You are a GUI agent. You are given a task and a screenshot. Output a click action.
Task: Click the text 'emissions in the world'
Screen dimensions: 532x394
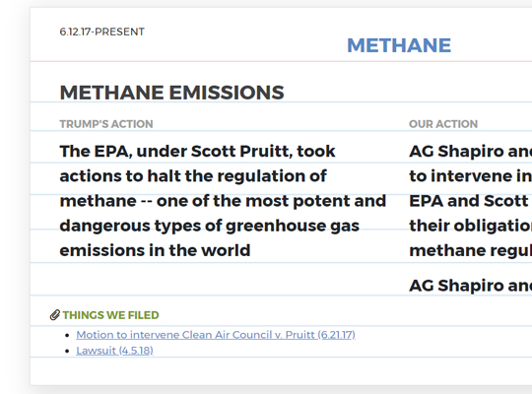point(155,250)
